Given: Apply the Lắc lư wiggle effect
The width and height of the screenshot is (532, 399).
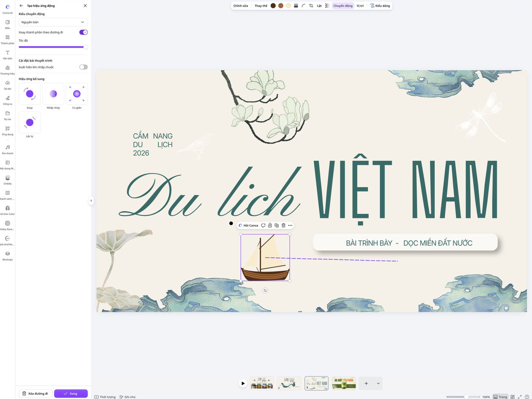Looking at the screenshot, I should click(x=30, y=122).
